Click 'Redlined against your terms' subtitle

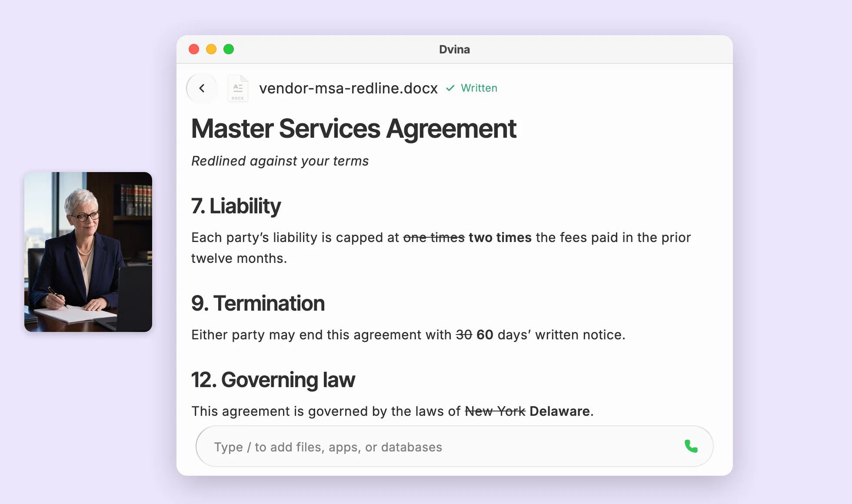tap(280, 161)
